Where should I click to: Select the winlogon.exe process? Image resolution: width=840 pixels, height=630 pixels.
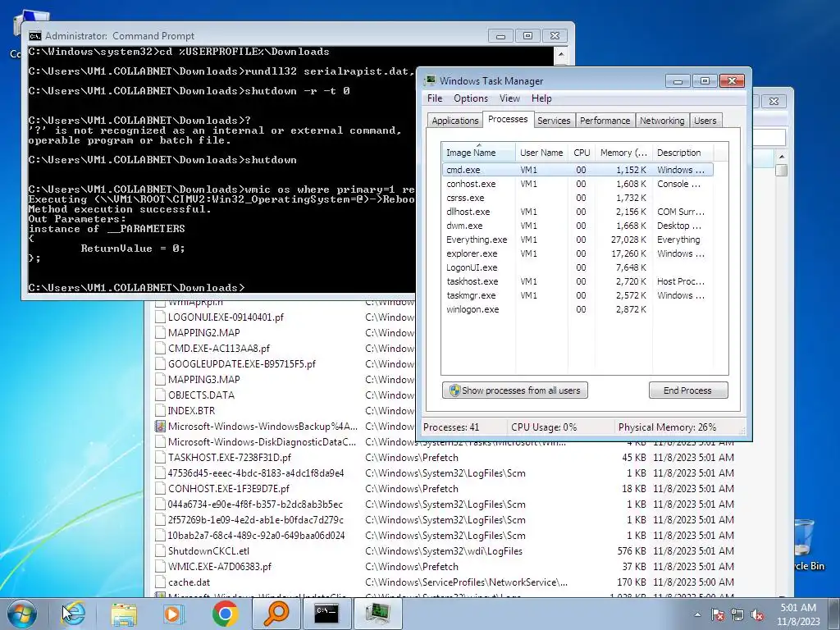coord(577,309)
